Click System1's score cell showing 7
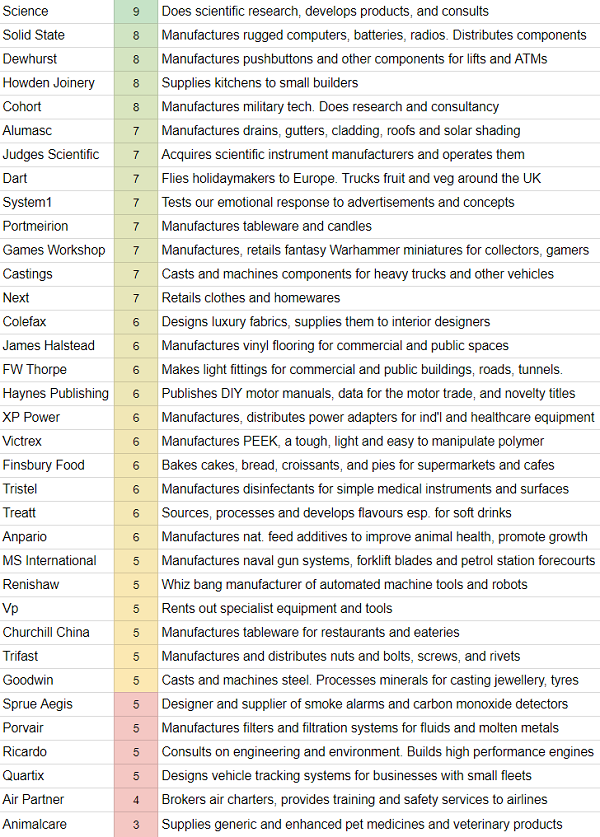The image size is (600, 837). pos(136,202)
